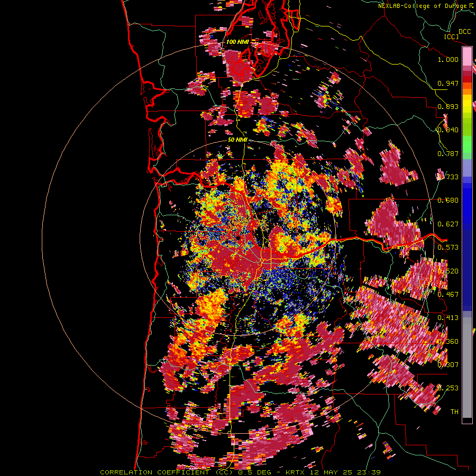Click the 1.000 scale value

[x=448, y=59]
